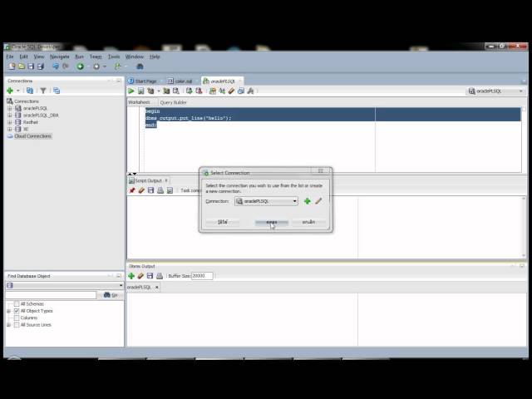The height and width of the screenshot is (399, 532).
Task: Click the green Back navigation button
Action: (x=81, y=66)
